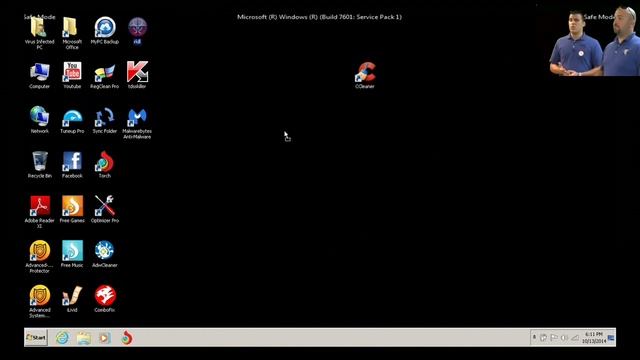The image size is (640, 360).
Task: Open the Action Center flag icon
Action: 554,338
